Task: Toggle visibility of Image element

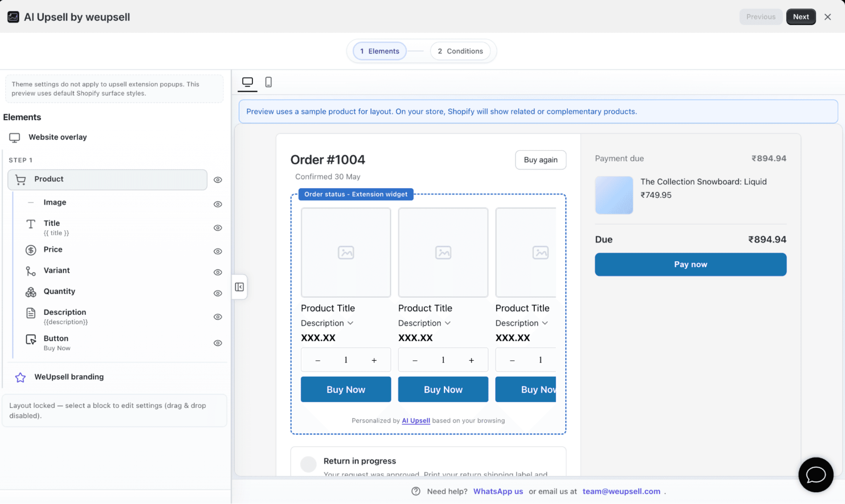Action: pos(218,204)
